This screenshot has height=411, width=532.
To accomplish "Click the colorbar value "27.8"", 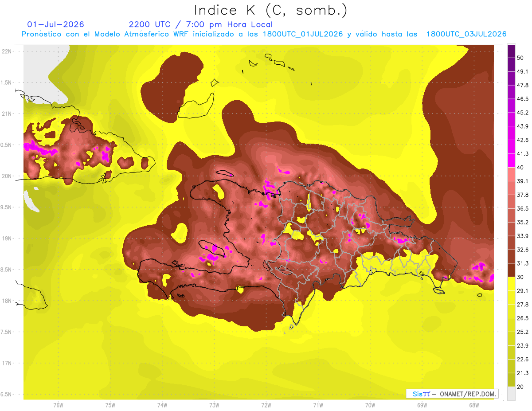I will (x=523, y=305).
